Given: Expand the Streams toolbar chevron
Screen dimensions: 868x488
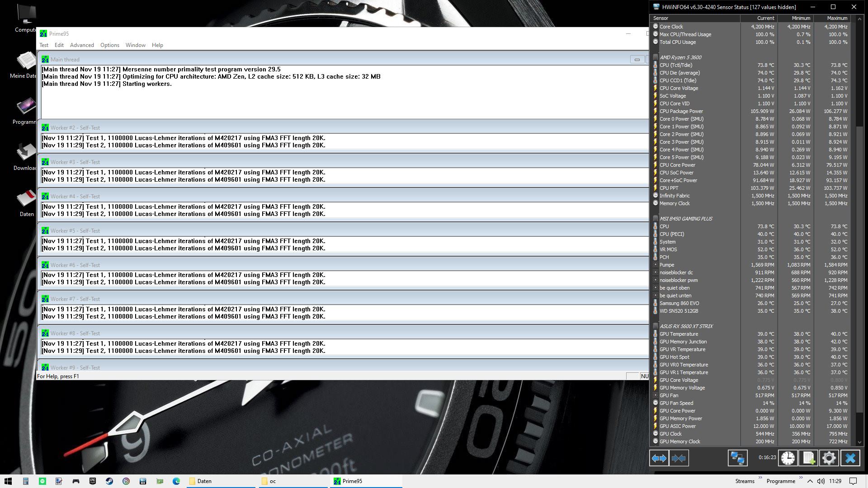Looking at the screenshot, I should (x=760, y=478).
